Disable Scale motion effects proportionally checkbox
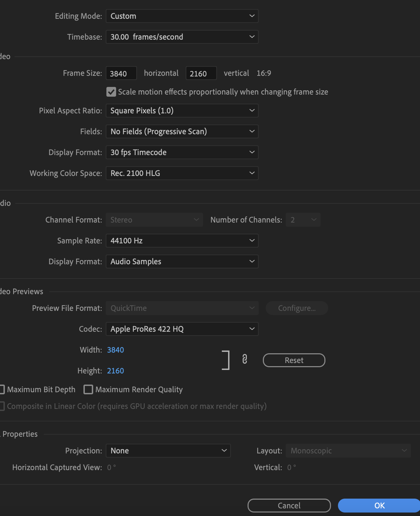Image resolution: width=420 pixels, height=516 pixels. (111, 92)
